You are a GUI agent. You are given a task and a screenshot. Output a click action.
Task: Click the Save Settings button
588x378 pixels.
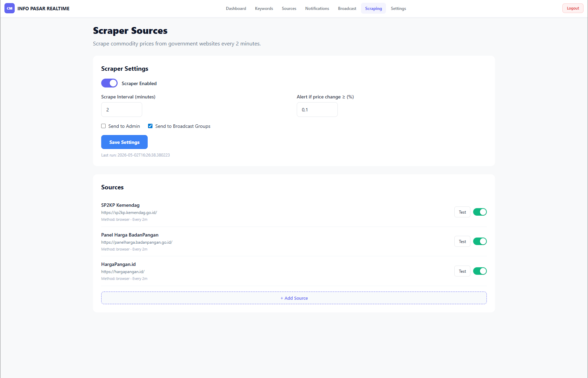(x=124, y=142)
